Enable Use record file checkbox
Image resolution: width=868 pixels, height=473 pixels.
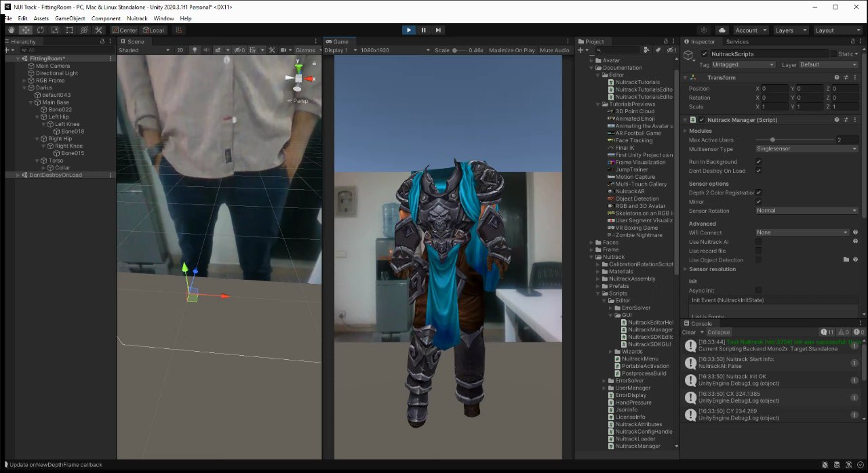coord(758,251)
